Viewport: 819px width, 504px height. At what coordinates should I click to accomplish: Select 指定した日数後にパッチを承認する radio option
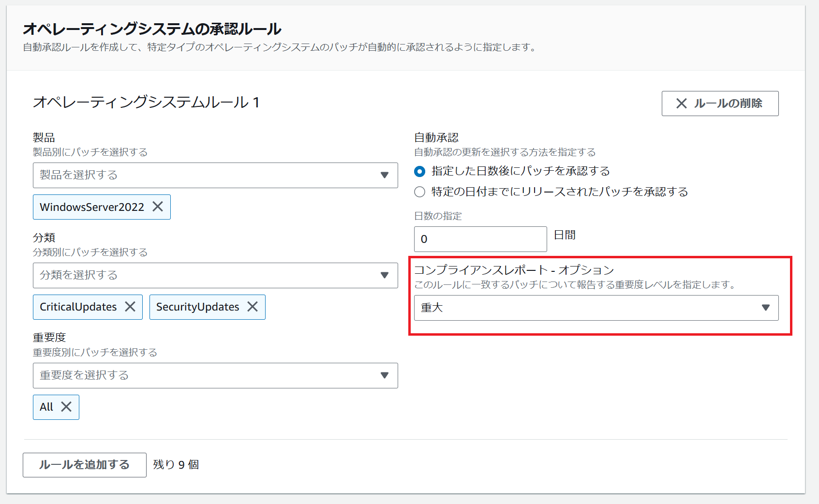click(x=420, y=171)
